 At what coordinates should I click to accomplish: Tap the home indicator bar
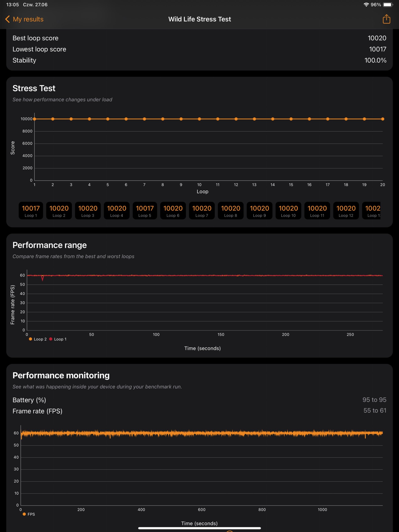pos(199,528)
